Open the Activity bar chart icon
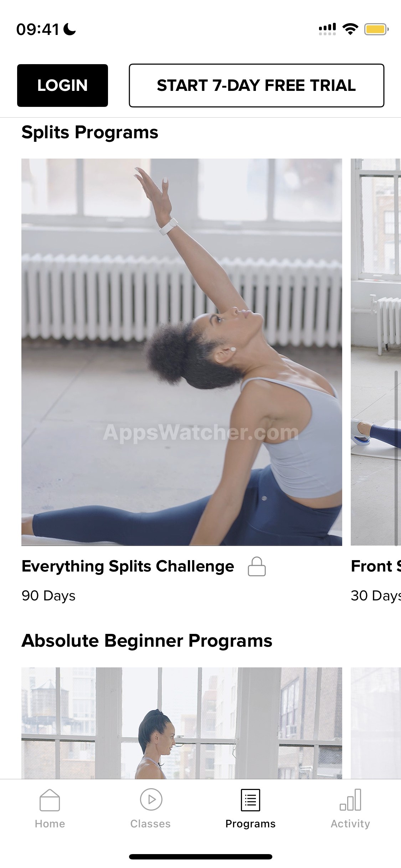Image resolution: width=401 pixels, height=868 pixels. [x=350, y=800]
